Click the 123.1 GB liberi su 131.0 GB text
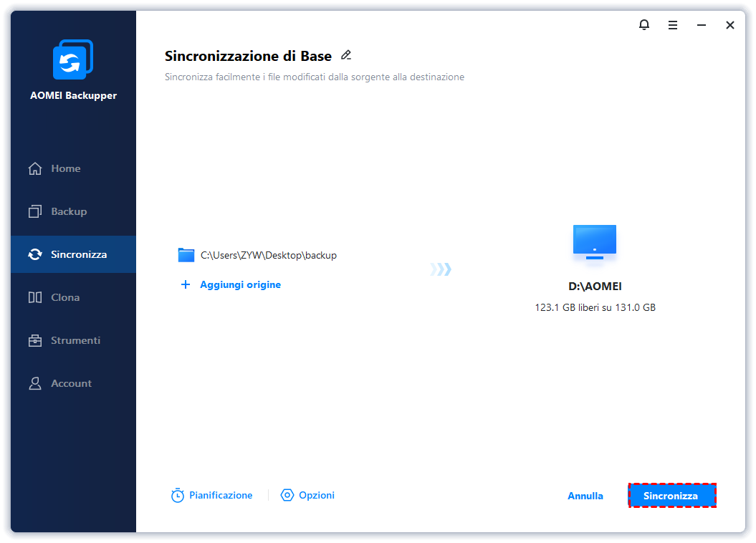Viewport: 756px width, 543px height. pyautogui.click(x=595, y=307)
